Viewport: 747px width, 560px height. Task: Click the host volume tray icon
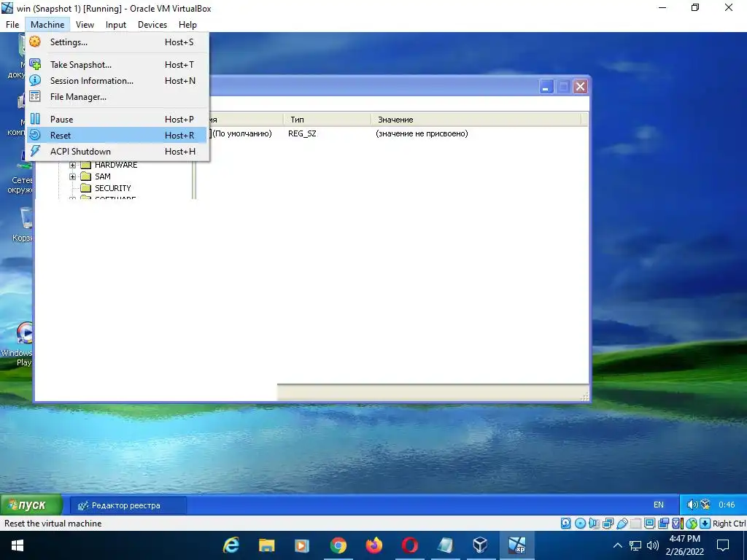click(x=653, y=545)
